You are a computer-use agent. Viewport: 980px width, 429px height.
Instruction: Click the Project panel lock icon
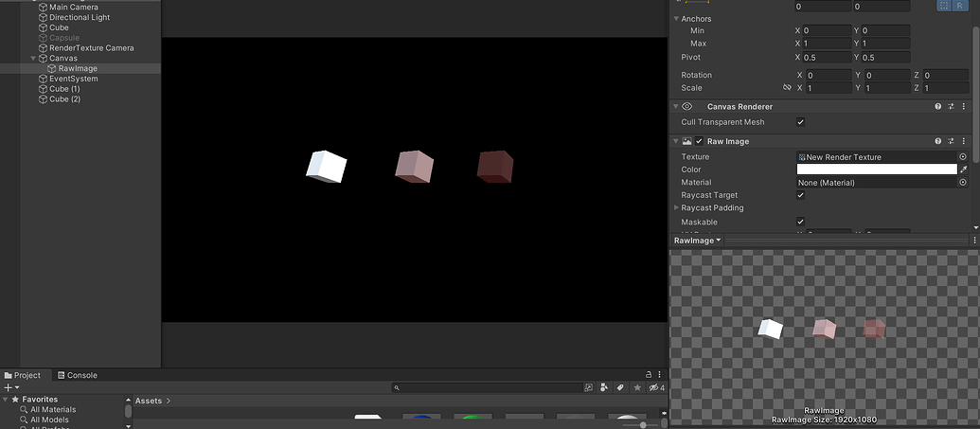tap(649, 375)
